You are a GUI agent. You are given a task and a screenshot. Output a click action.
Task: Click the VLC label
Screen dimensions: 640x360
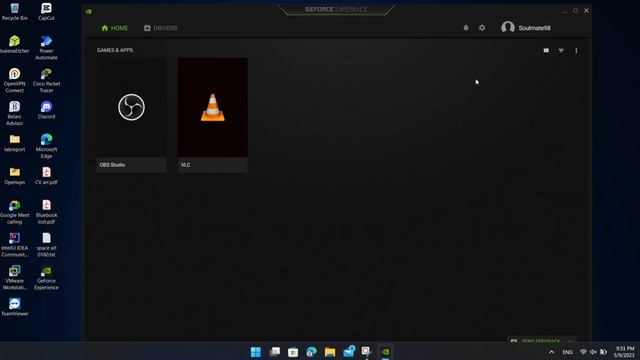[185, 165]
